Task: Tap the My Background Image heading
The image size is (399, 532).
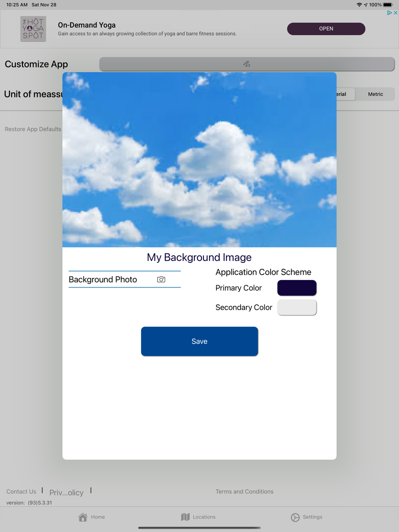Action: (x=199, y=257)
